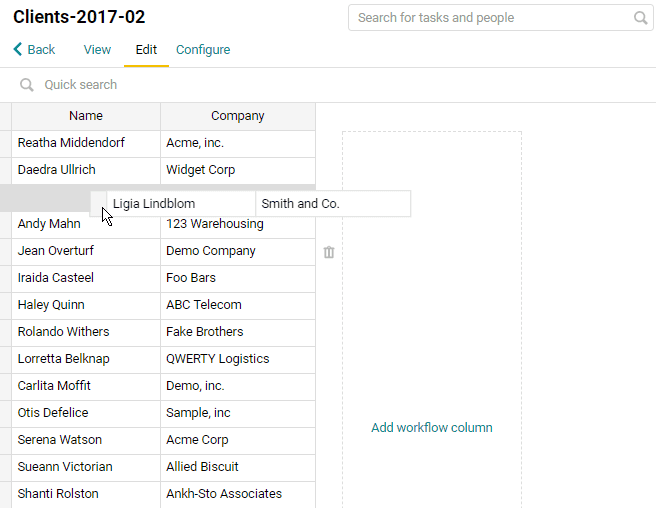Select the Allied Biscuit company cell
The image size is (656, 508).
tap(238, 467)
